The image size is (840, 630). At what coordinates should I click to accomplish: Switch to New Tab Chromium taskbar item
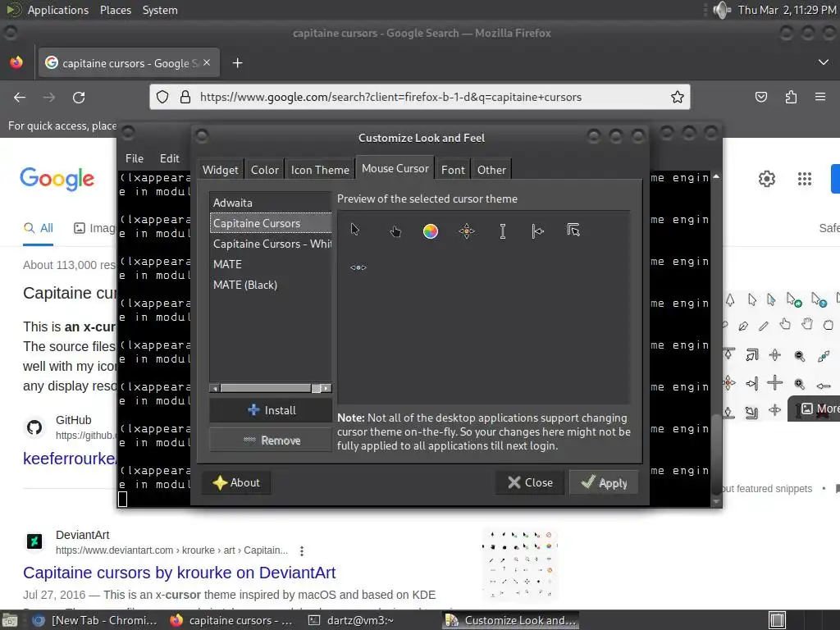[x=95, y=620]
